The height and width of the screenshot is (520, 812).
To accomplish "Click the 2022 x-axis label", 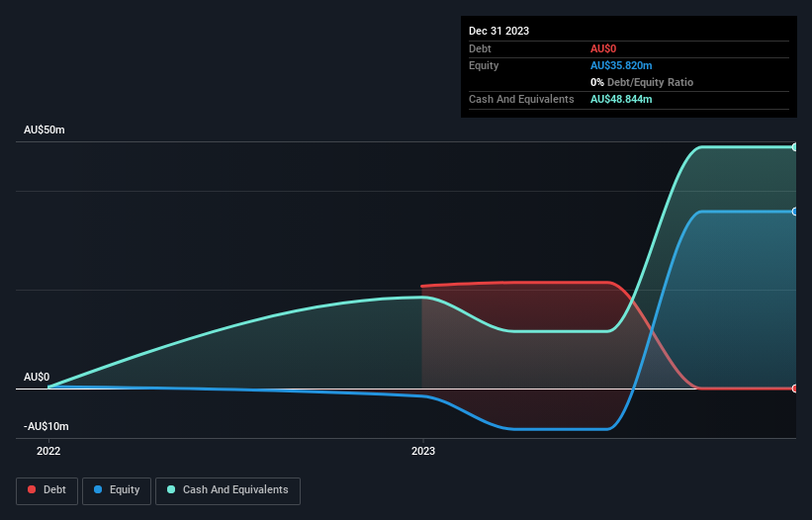I will pyautogui.click(x=48, y=451).
